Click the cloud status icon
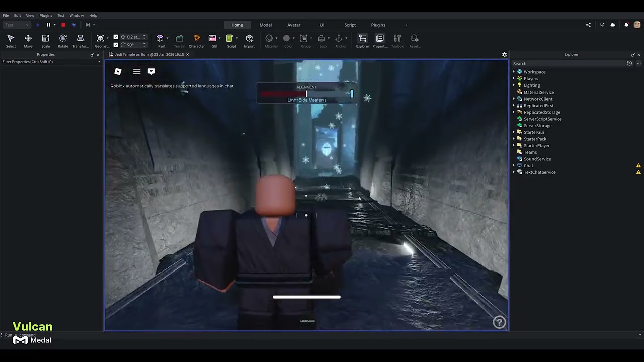This screenshot has height=362, width=644. tap(613, 25)
